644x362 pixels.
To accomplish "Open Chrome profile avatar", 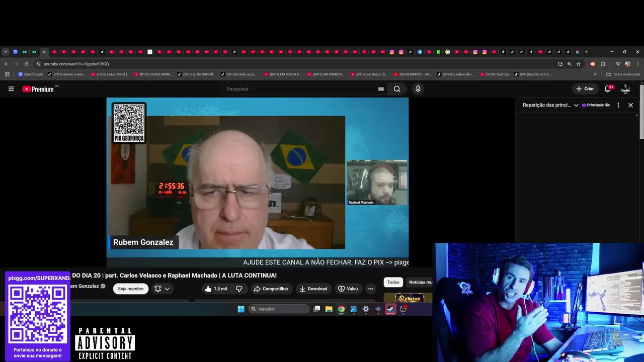I will pyautogui.click(x=627, y=64).
